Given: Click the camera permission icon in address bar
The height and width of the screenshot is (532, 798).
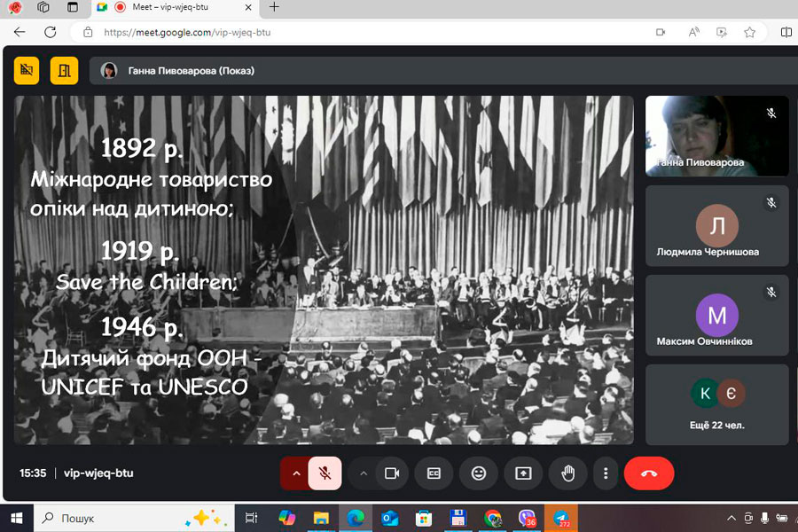Looking at the screenshot, I should 661,32.
